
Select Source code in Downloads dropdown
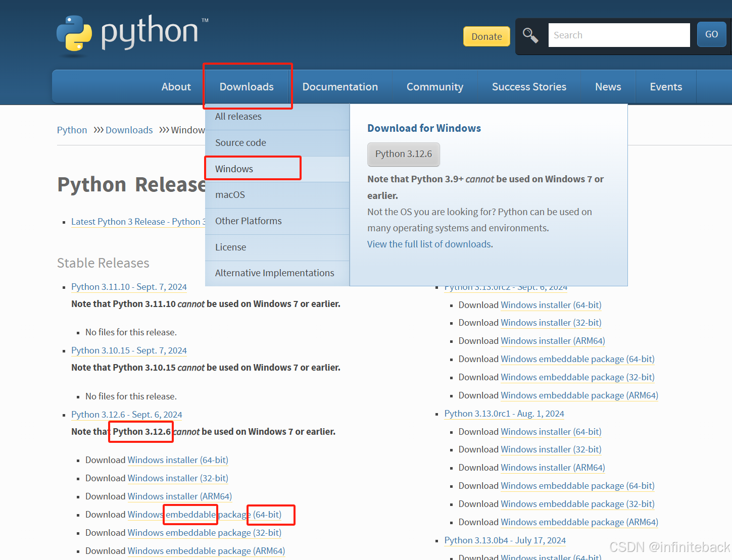(277, 143)
